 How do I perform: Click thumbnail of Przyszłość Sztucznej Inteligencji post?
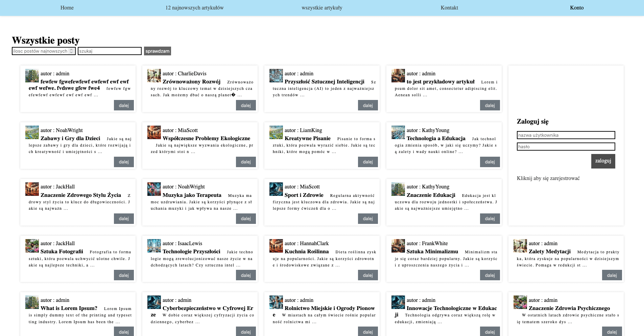(x=276, y=76)
